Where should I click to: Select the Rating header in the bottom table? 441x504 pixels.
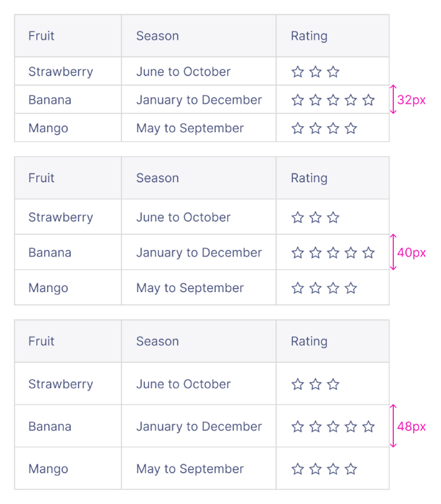[x=309, y=341]
